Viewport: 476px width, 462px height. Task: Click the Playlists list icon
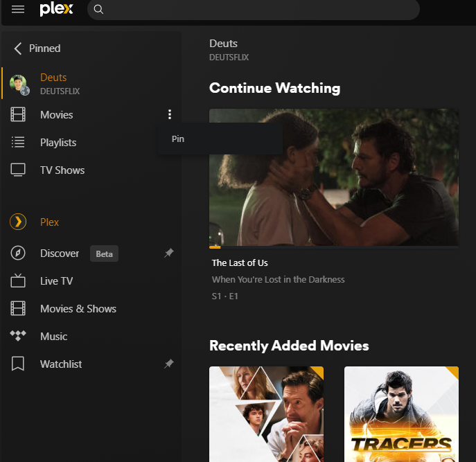[18, 143]
